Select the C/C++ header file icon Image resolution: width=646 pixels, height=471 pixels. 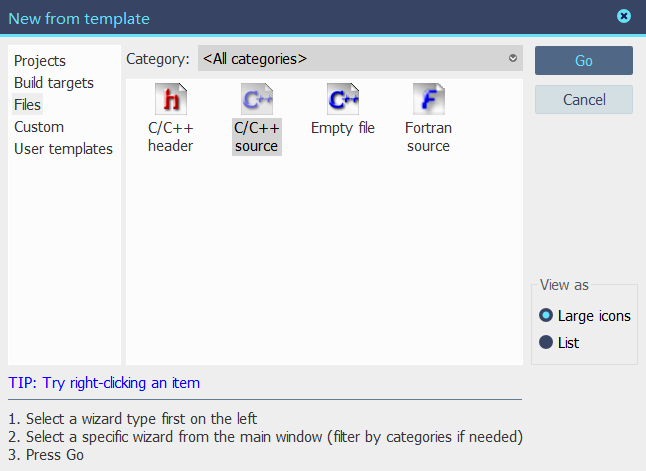(x=170, y=99)
